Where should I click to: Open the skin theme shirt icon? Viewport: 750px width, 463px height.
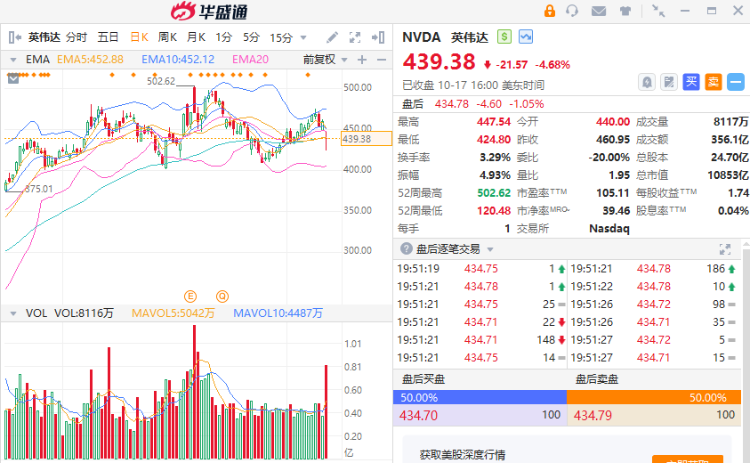point(625,11)
